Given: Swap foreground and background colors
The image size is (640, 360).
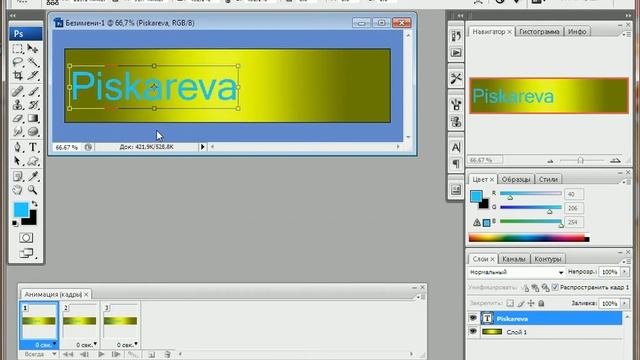Looking at the screenshot, I should (35, 204).
